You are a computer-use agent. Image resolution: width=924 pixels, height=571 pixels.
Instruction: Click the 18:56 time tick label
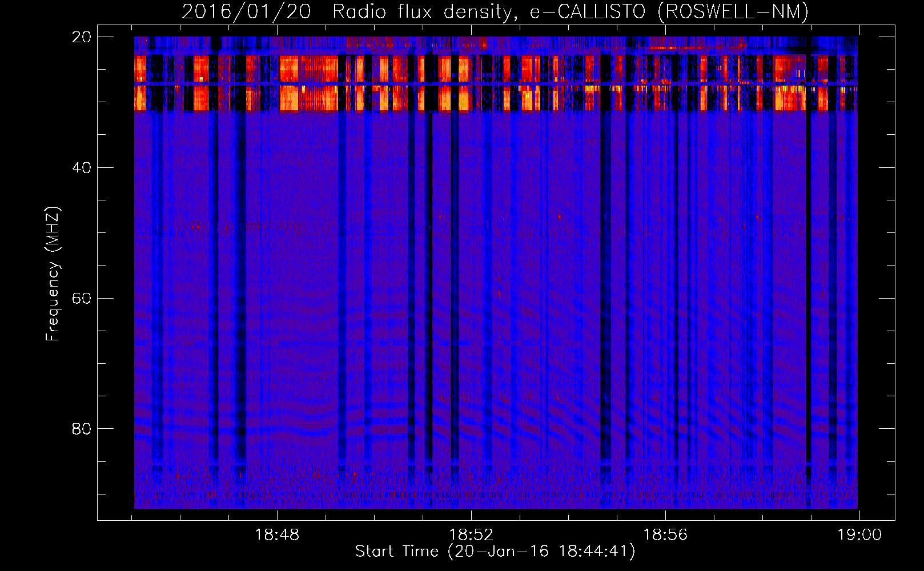665,535
